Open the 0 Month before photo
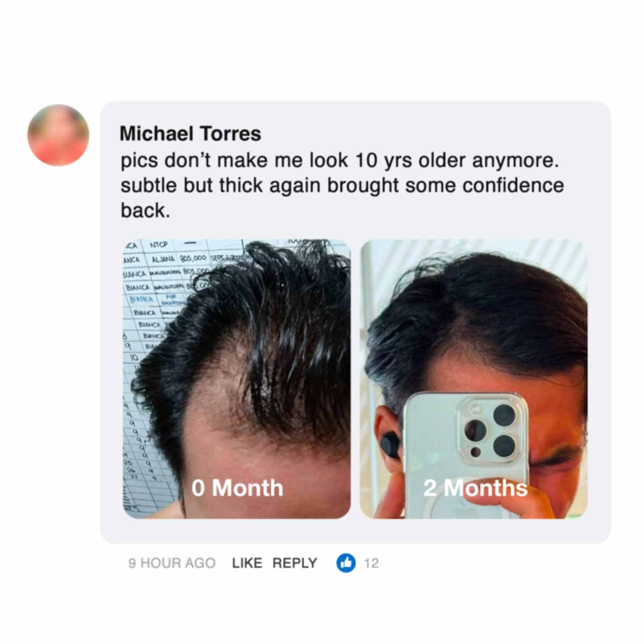Image resolution: width=644 pixels, height=644 pixels. (237, 379)
